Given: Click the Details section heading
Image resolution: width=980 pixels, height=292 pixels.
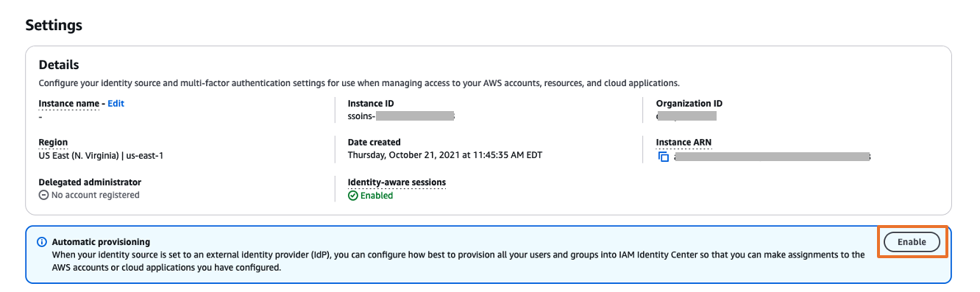Looking at the screenshot, I should 59,65.
